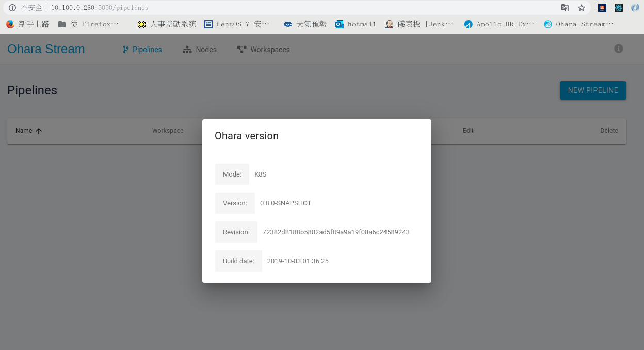Select the K8S mode value

point(261,174)
